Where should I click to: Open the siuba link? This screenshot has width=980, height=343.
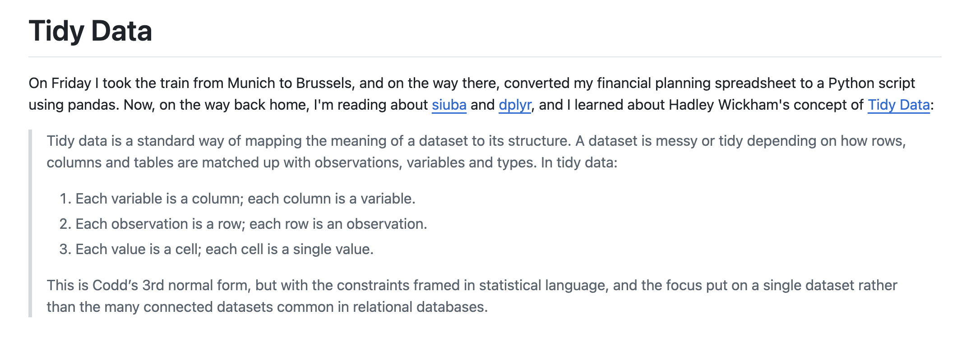(448, 105)
